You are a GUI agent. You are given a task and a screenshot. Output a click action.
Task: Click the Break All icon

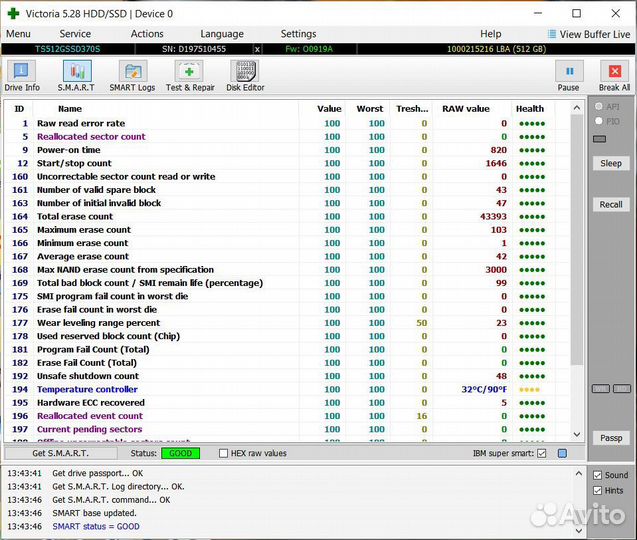tap(614, 75)
